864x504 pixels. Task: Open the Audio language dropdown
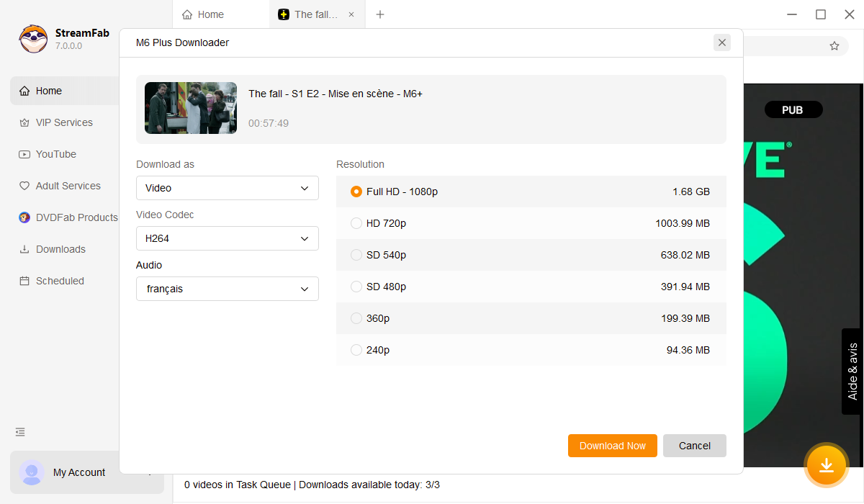click(227, 289)
